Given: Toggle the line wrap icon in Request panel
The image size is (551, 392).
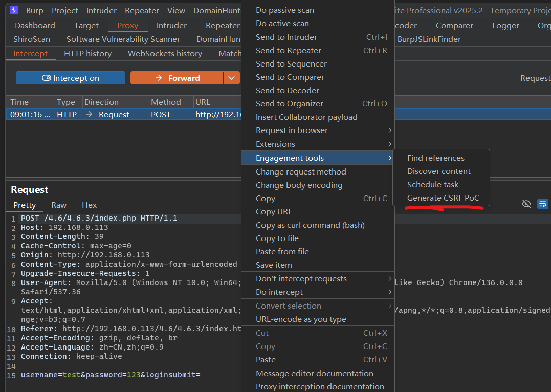Looking at the screenshot, I should point(542,204).
